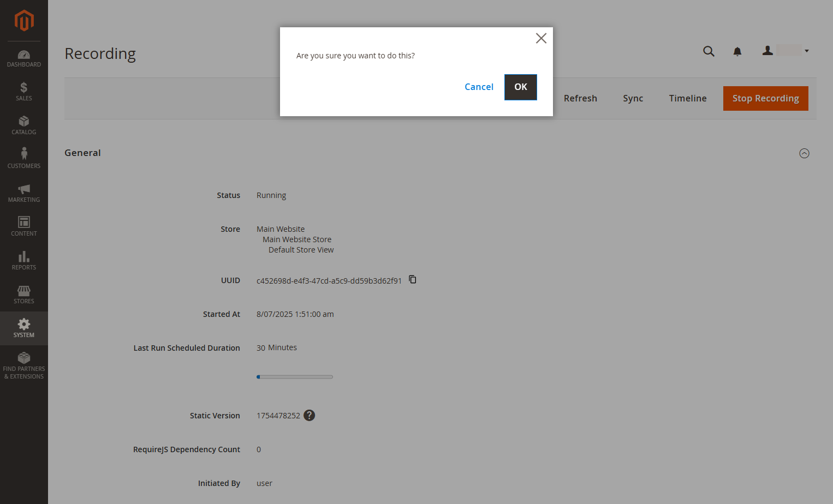Open the Catalog sidebar menu
Image resolution: width=833 pixels, height=504 pixels.
click(24, 125)
